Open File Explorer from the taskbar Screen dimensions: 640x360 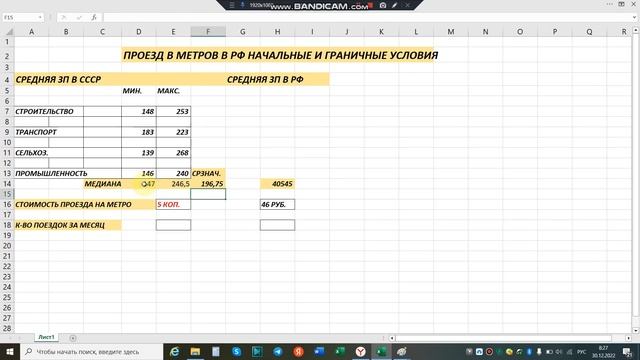[x=195, y=351]
